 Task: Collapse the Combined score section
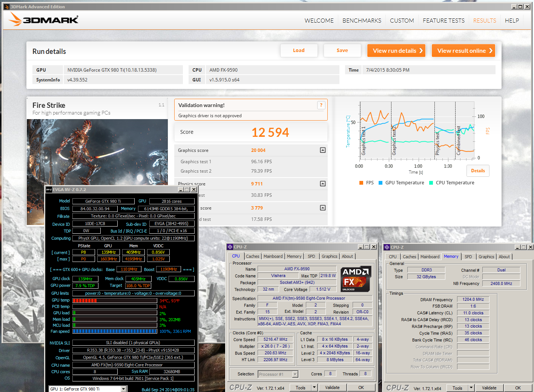pyautogui.click(x=323, y=208)
